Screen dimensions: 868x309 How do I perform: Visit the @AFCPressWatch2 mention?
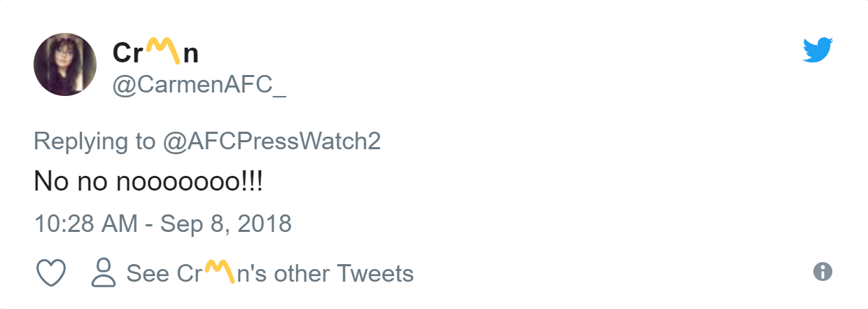pyautogui.click(x=272, y=142)
